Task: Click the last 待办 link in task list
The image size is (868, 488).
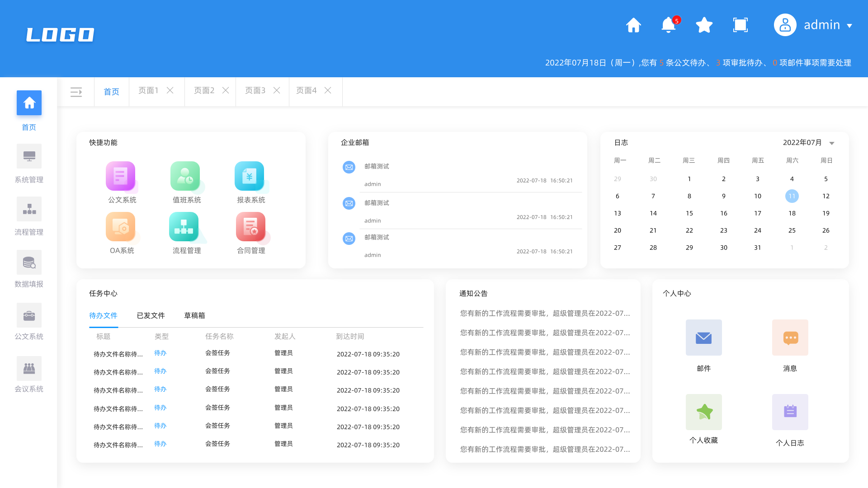Action: 160,444
